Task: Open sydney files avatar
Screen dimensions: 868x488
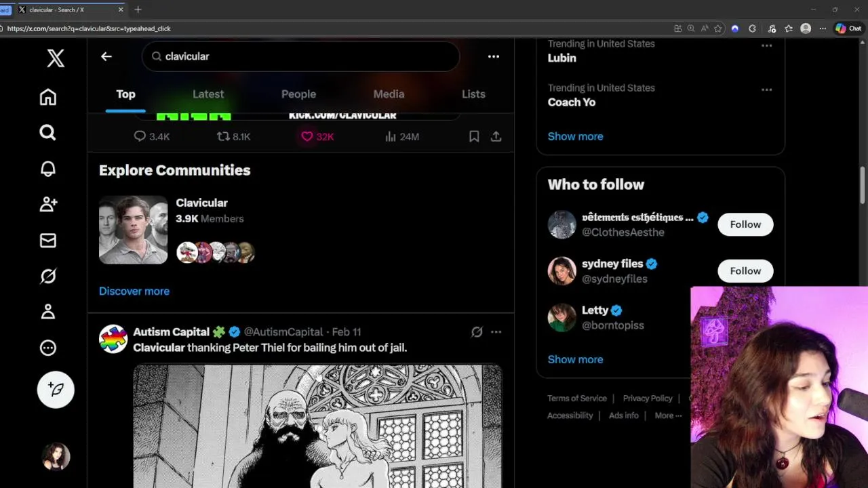Action: [x=561, y=270]
